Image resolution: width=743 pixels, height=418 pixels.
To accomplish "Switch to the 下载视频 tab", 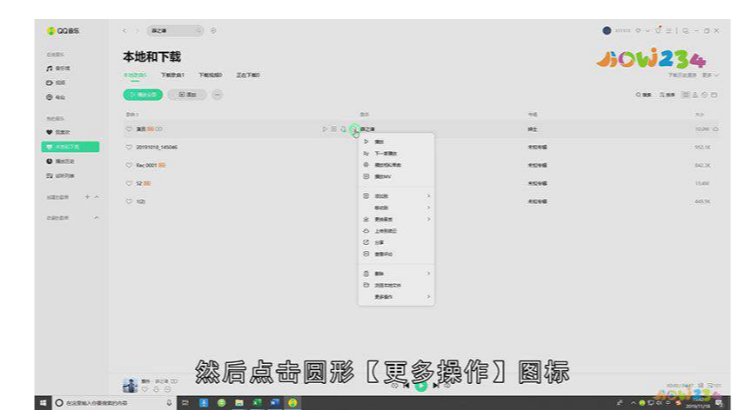I will 210,75.
